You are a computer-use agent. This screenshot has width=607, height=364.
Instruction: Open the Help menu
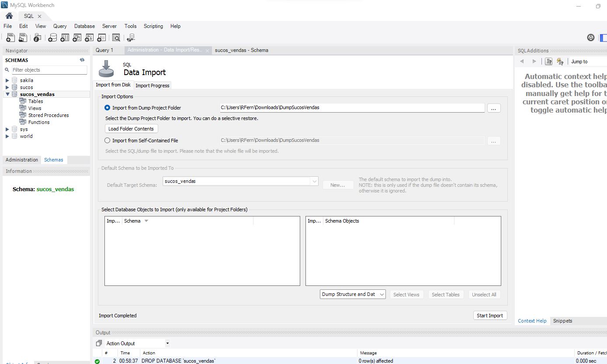[x=175, y=26]
